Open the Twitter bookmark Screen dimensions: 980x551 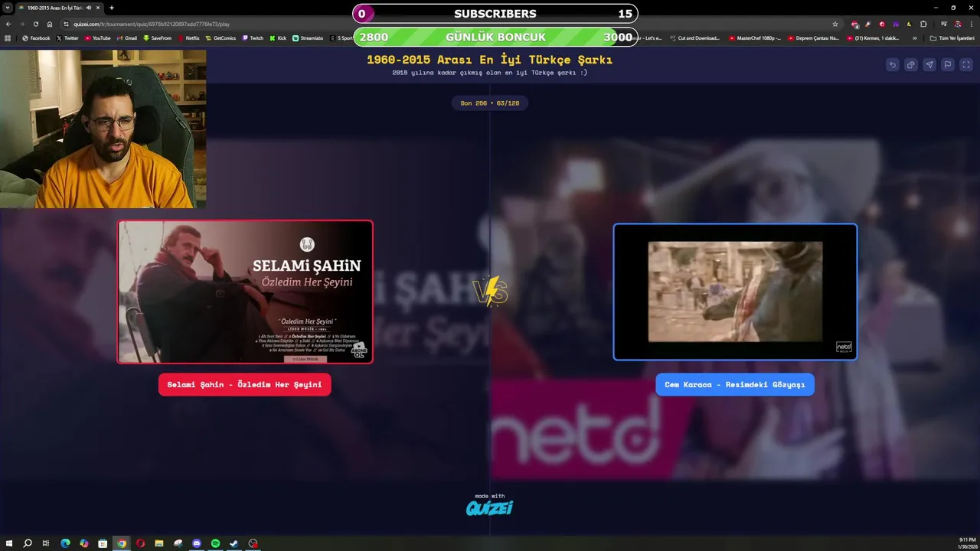click(67, 37)
